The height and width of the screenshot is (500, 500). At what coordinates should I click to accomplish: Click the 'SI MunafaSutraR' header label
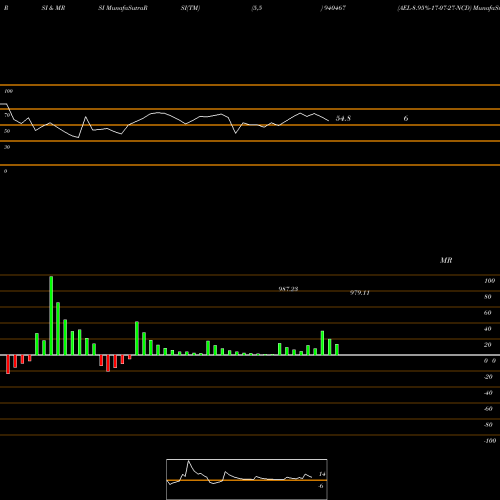pyautogui.click(x=123, y=8)
